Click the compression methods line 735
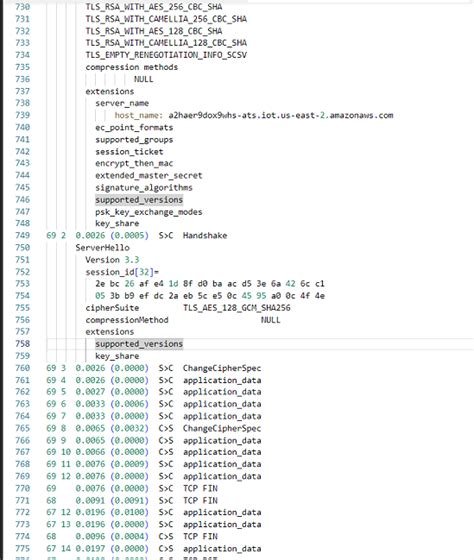The image size is (474, 560). pos(131,67)
